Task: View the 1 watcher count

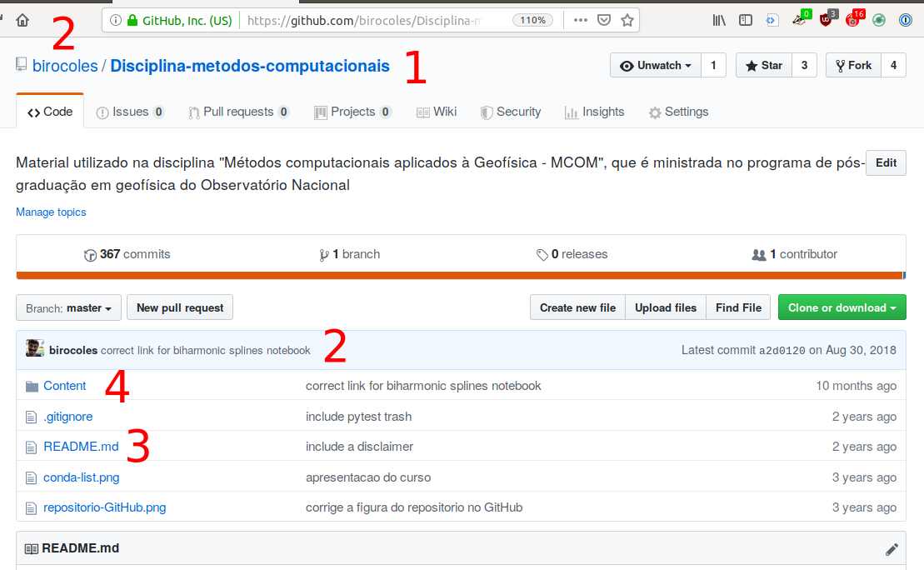Action: [x=714, y=66]
